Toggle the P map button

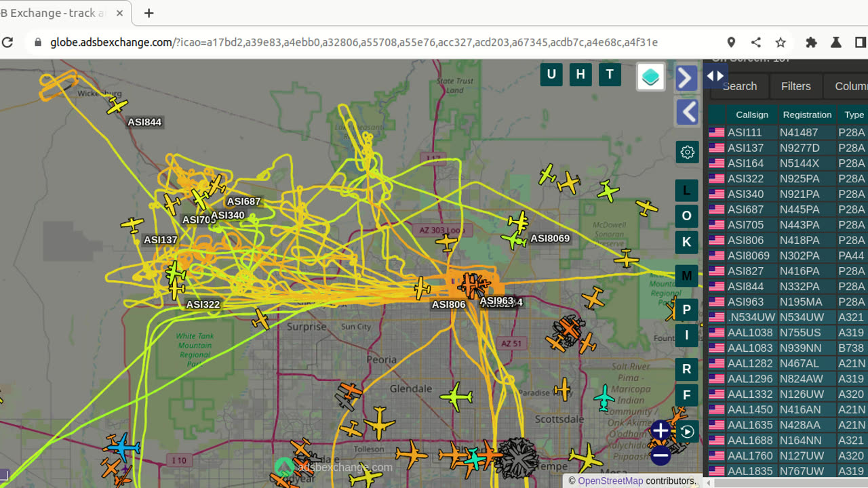coord(686,310)
